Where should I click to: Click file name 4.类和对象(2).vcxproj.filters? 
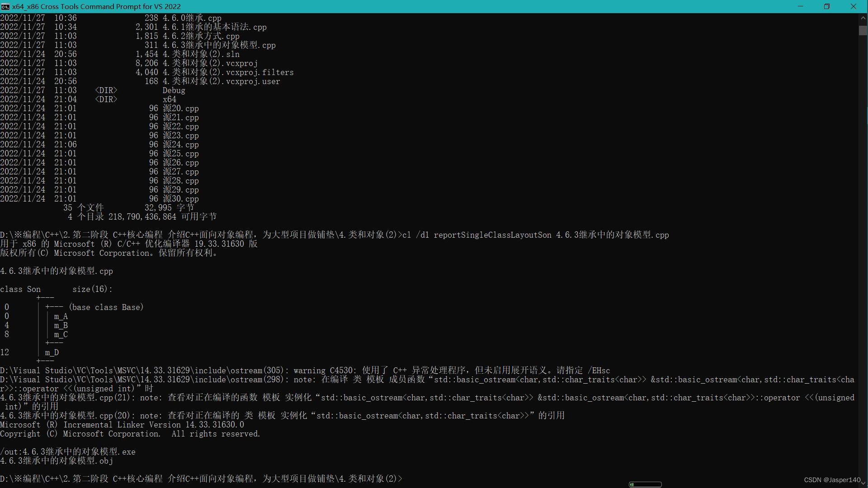pos(228,72)
